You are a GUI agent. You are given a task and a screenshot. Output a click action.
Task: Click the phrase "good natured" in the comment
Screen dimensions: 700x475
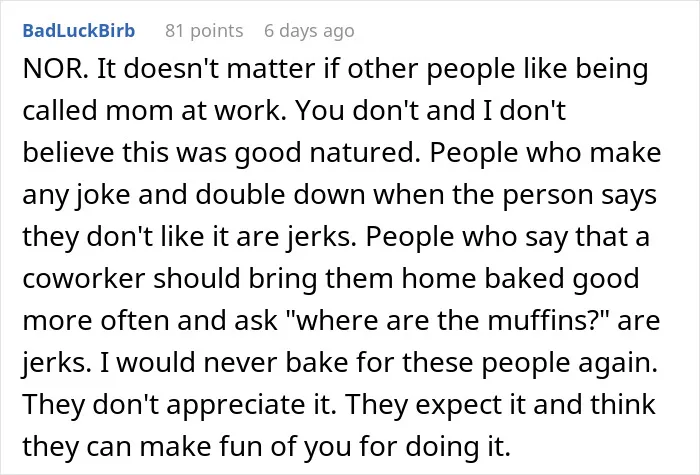coord(328,153)
